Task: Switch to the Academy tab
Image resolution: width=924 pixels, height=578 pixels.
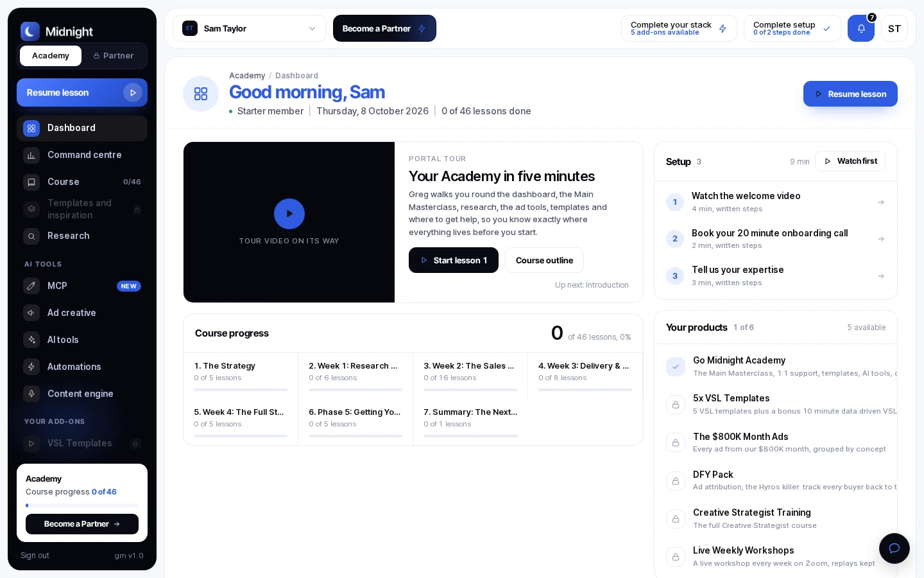Action: pos(51,56)
